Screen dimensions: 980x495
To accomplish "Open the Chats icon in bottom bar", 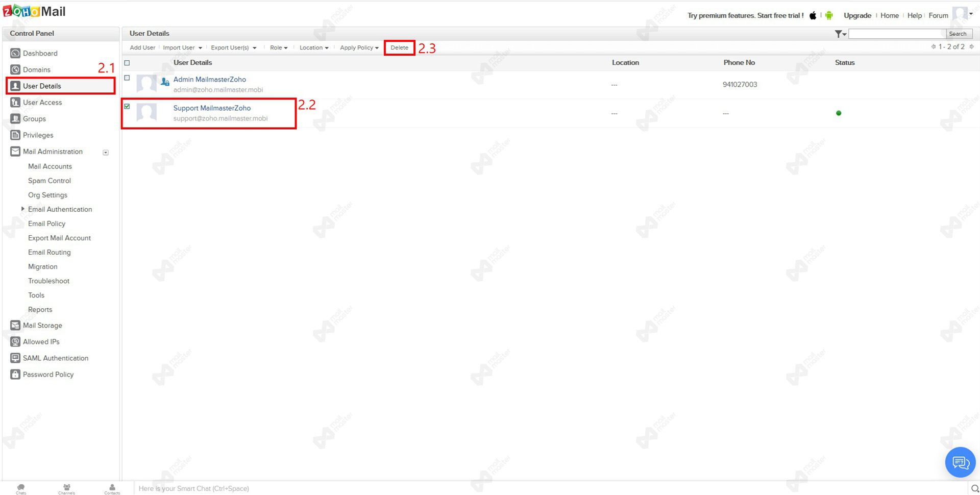I will [x=21, y=489].
